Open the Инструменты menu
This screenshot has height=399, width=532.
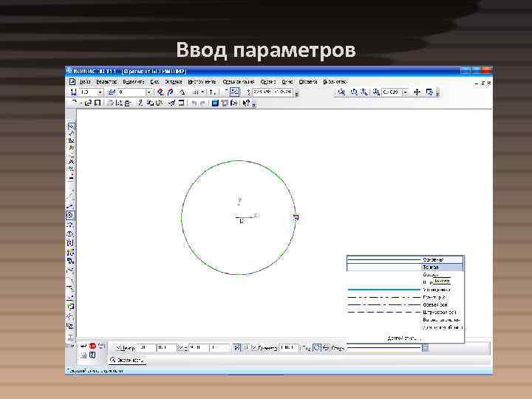click(202, 82)
